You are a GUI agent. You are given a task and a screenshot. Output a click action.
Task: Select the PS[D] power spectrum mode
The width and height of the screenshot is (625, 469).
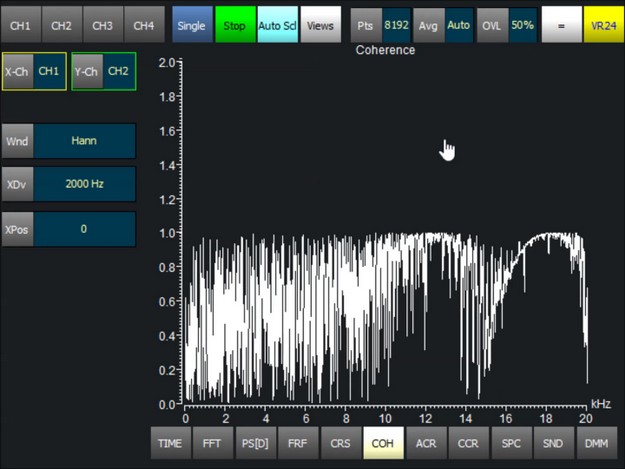point(254,442)
